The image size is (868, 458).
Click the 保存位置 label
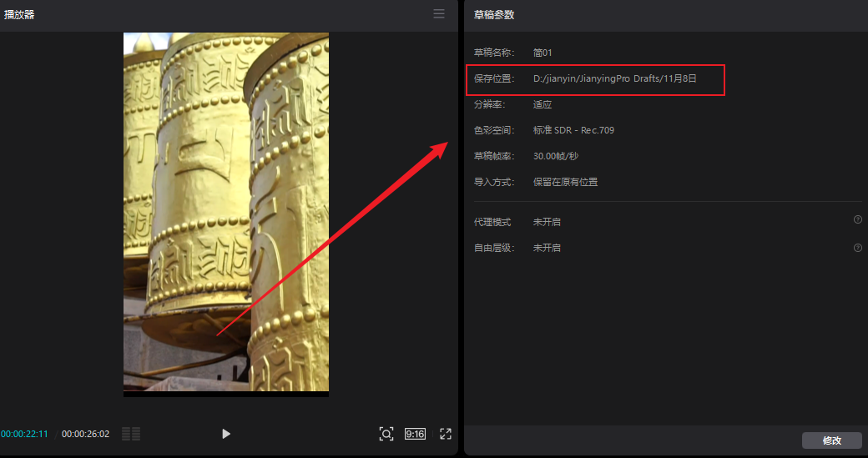pos(494,78)
